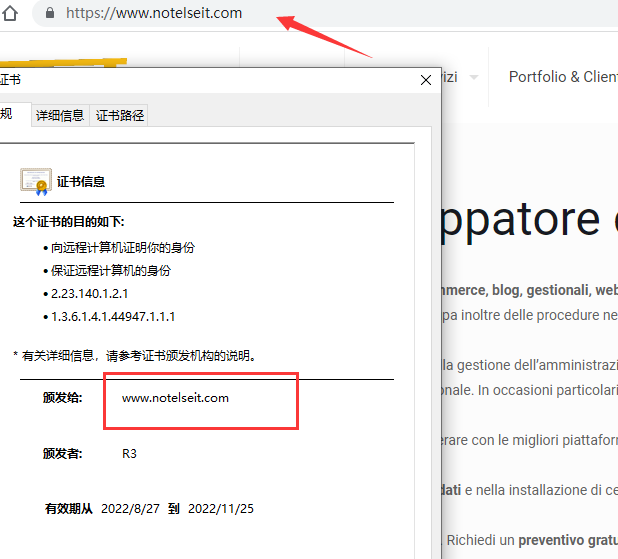This screenshot has height=559, width=618.
Task: Open Portfolio & Clienti menu on webpage
Action: click(x=563, y=77)
